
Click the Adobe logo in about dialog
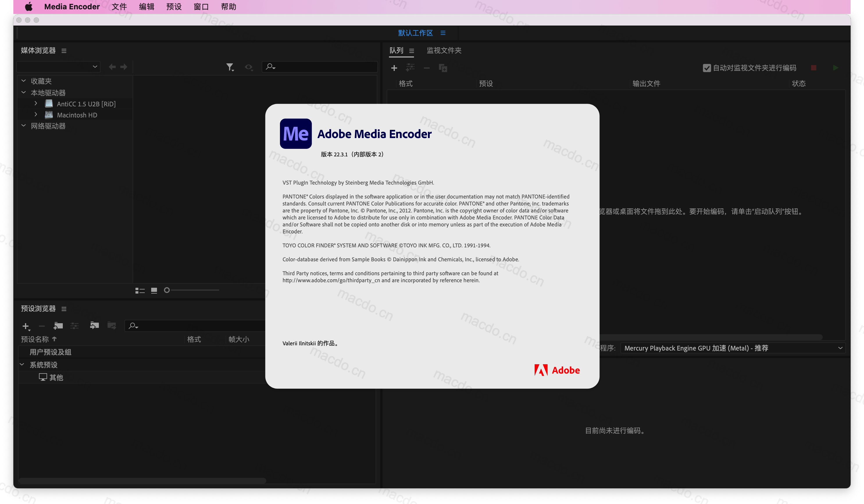[557, 370]
